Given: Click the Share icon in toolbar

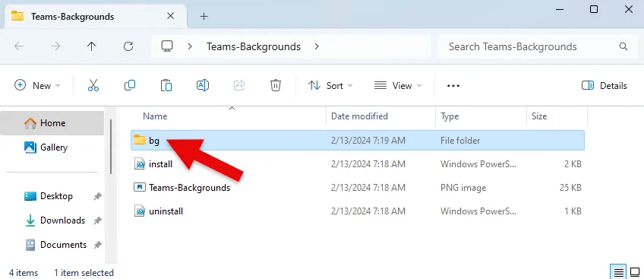Looking at the screenshot, I should (239, 85).
